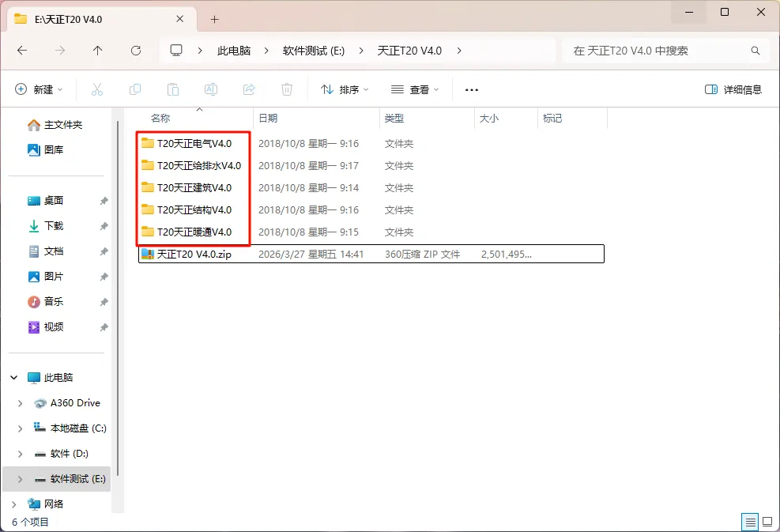
Task: Click 天正T20 V4.0 in the address bar
Action: pyautogui.click(x=409, y=51)
